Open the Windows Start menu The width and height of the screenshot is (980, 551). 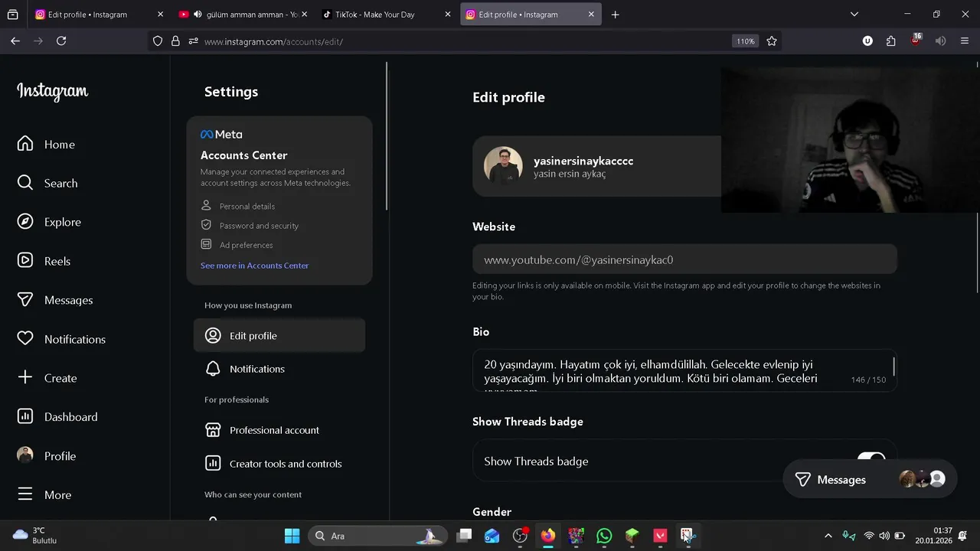point(292,536)
